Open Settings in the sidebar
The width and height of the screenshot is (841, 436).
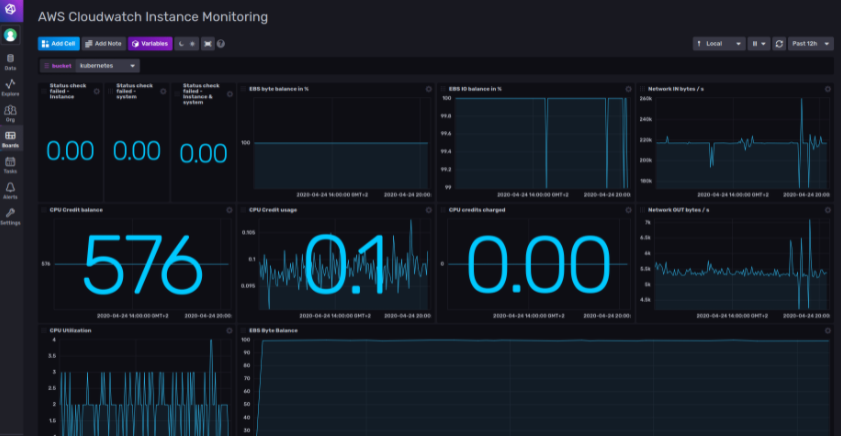[x=10, y=217]
